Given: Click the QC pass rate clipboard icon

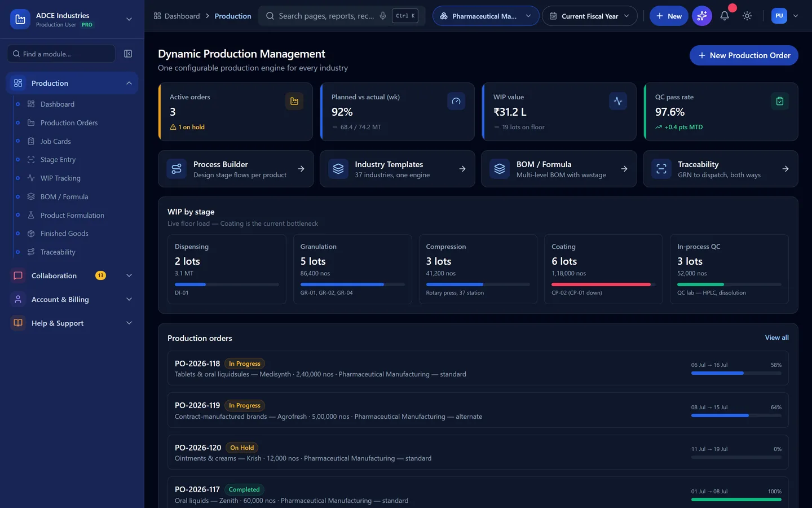Looking at the screenshot, I should point(780,101).
